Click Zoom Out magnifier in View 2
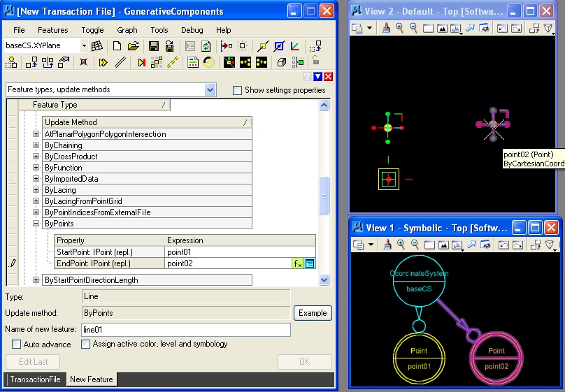The width and height of the screenshot is (565, 392). pyautogui.click(x=414, y=28)
